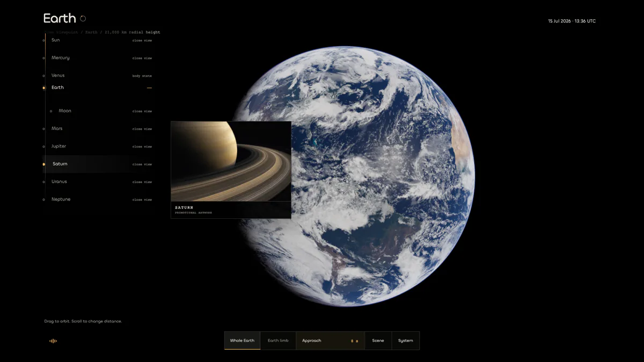Select Saturn in the body list

[60, 164]
